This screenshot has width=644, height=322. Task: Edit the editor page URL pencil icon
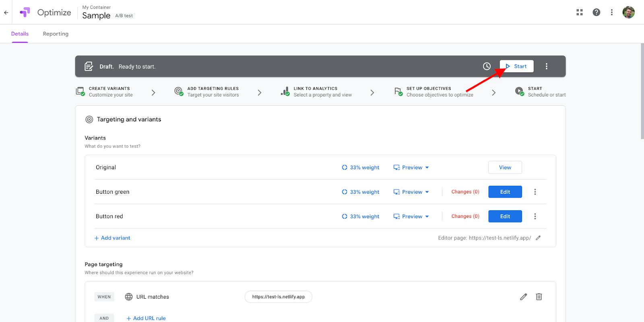point(538,238)
